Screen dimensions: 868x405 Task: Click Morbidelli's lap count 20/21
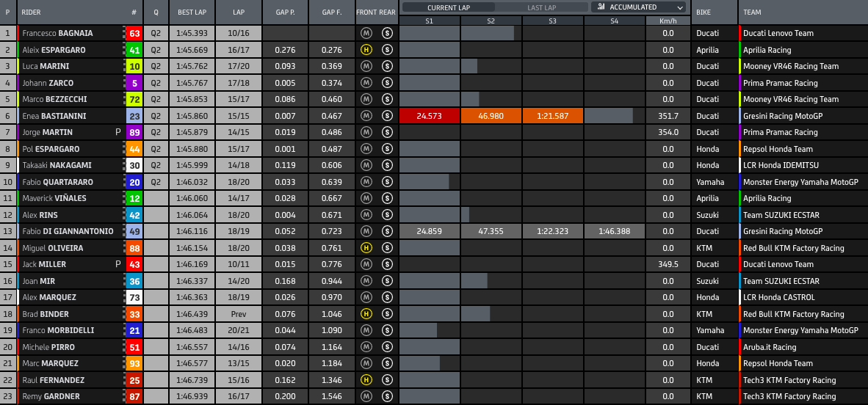(239, 330)
